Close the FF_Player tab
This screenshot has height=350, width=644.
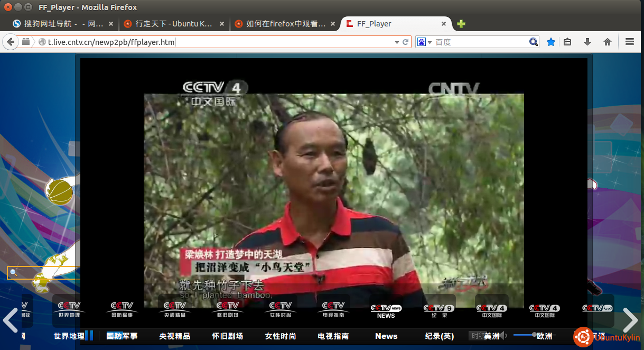(x=444, y=24)
